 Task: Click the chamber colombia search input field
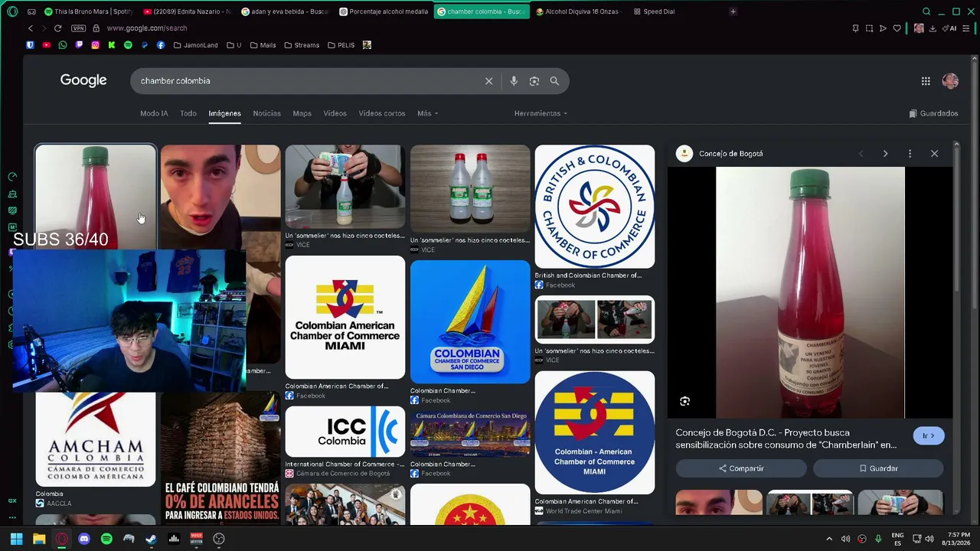(x=306, y=81)
